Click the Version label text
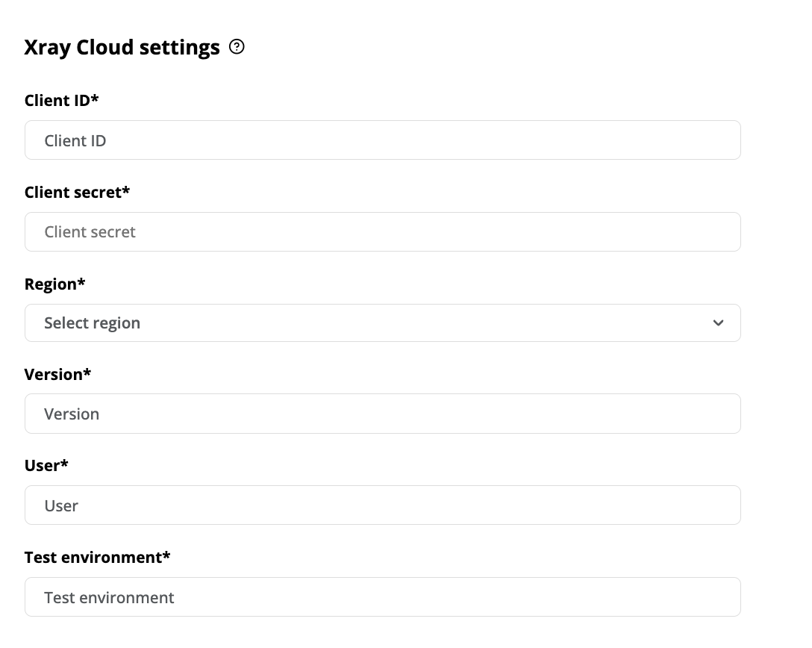 point(57,374)
